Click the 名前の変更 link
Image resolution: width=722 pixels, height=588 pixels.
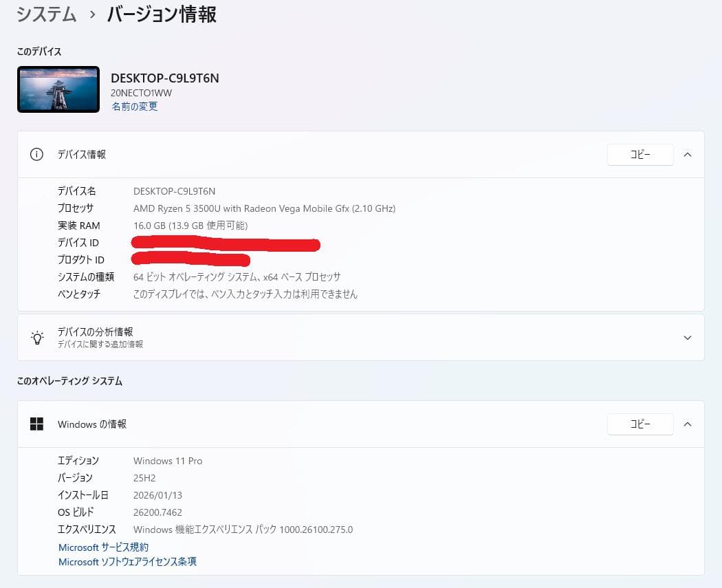[x=134, y=107]
